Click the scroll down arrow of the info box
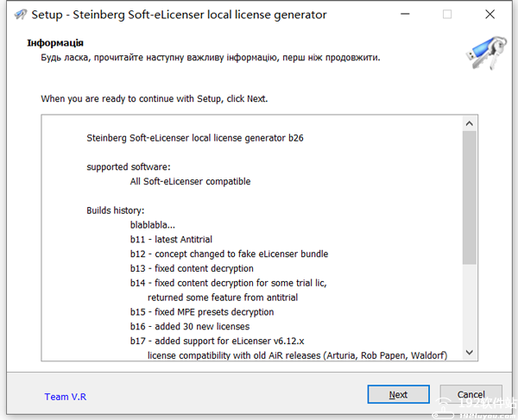Viewport: 518px width, 420px height. [469, 353]
